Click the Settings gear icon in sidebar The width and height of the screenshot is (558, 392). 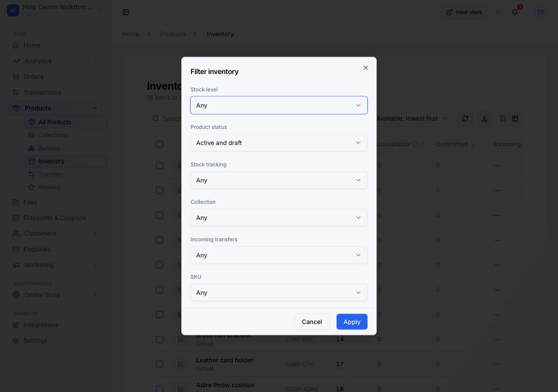(16, 341)
